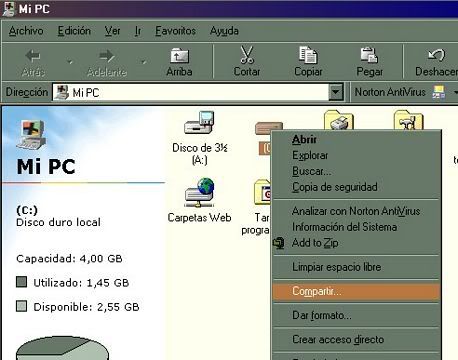Expand the Dirección address dropdown
Image resolution: width=458 pixels, height=360 pixels.
pos(336,92)
